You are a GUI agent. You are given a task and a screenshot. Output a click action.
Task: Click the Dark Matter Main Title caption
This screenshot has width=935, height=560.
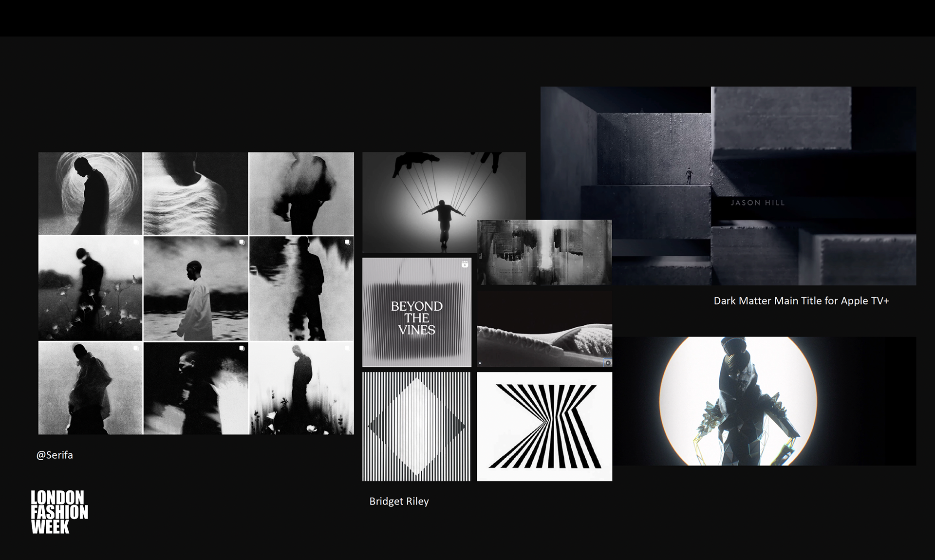801,301
